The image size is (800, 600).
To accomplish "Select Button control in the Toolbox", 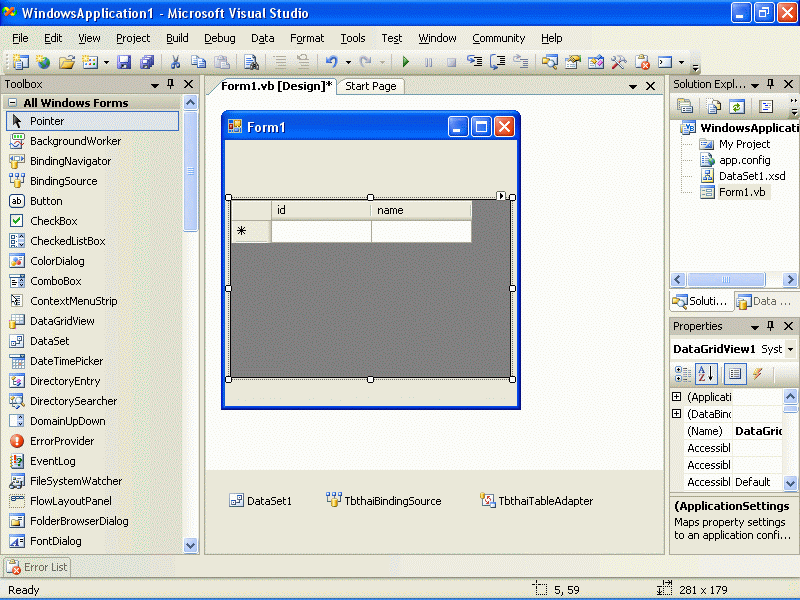I will pos(92,201).
